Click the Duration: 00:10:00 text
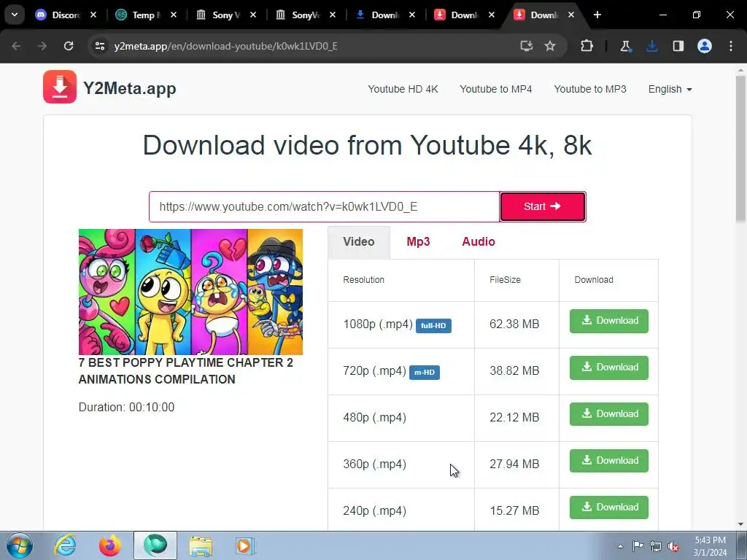 126,407
